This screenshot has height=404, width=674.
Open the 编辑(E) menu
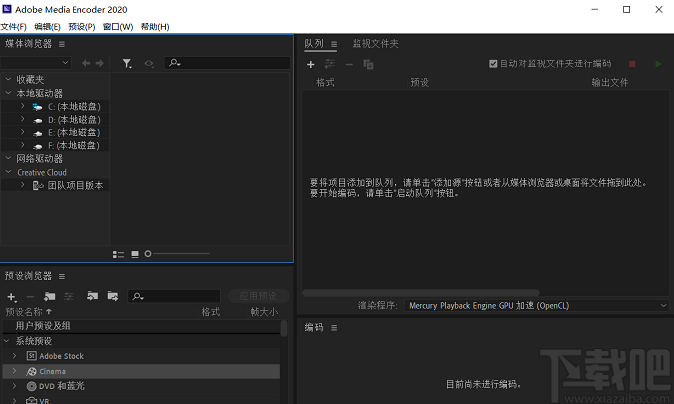(x=47, y=27)
